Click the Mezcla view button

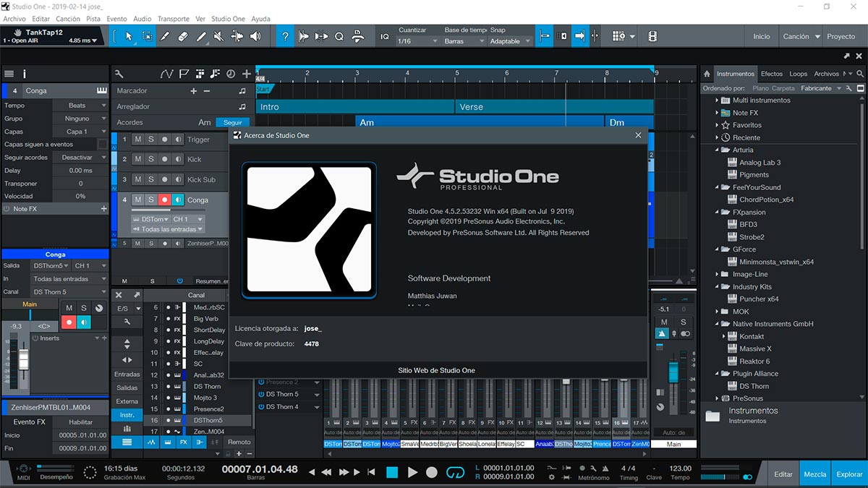click(x=815, y=474)
